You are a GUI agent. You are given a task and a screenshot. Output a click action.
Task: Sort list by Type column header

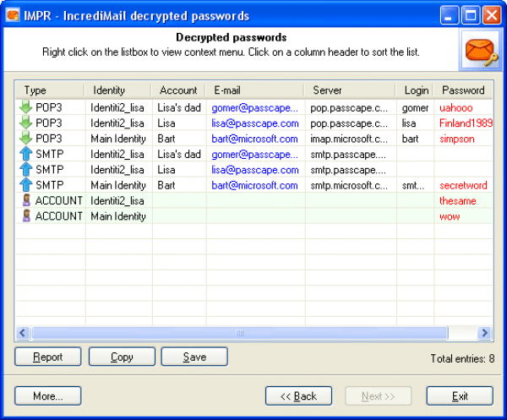coord(50,90)
